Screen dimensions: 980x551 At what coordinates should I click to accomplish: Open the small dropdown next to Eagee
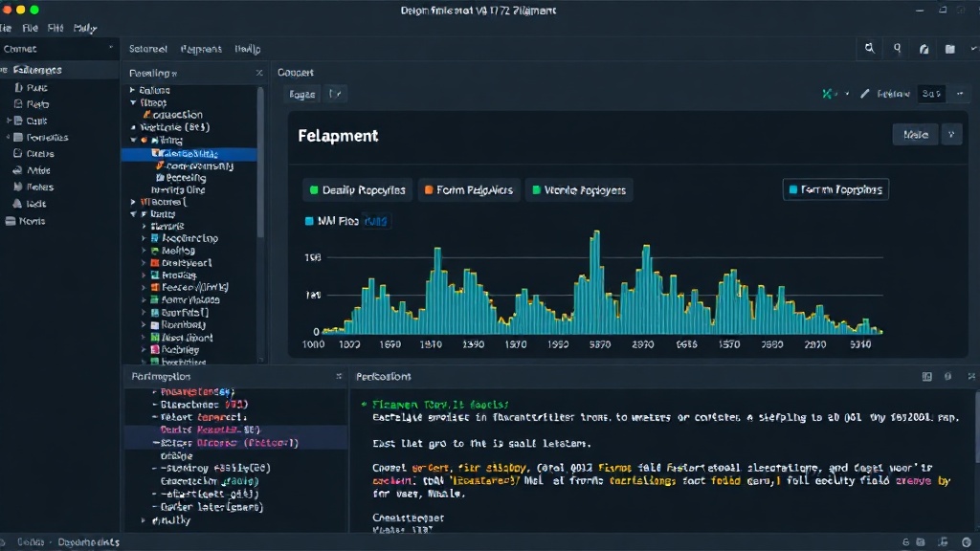pos(336,94)
